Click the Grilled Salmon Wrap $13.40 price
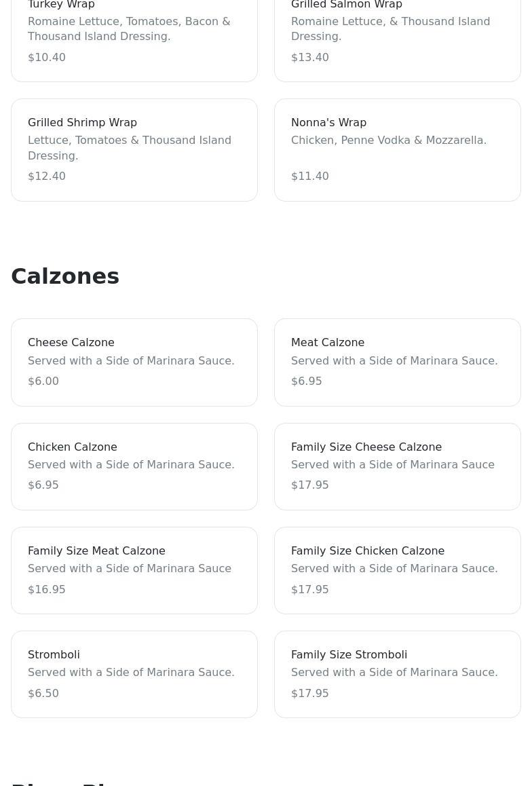The height and width of the screenshot is (786, 532). coord(309,58)
